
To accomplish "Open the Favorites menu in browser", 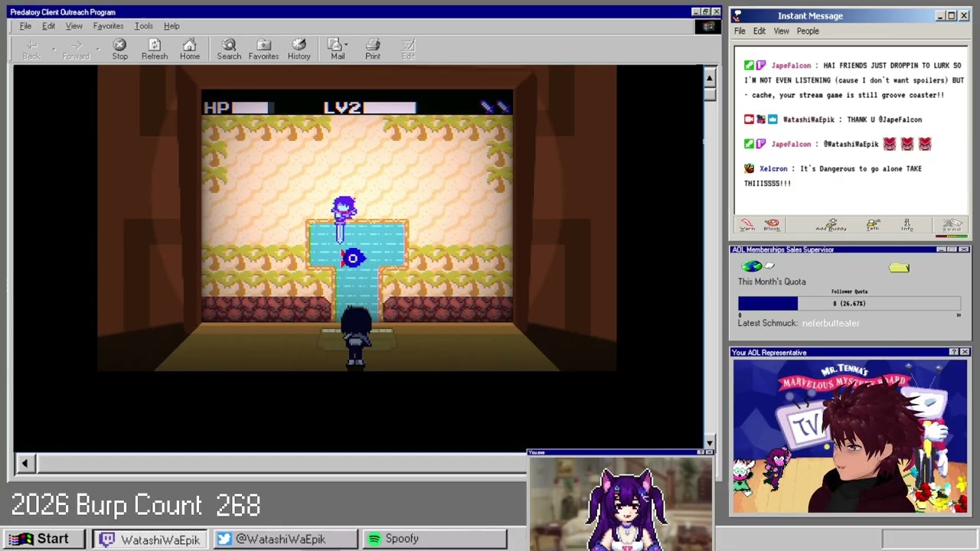I will (x=108, y=26).
